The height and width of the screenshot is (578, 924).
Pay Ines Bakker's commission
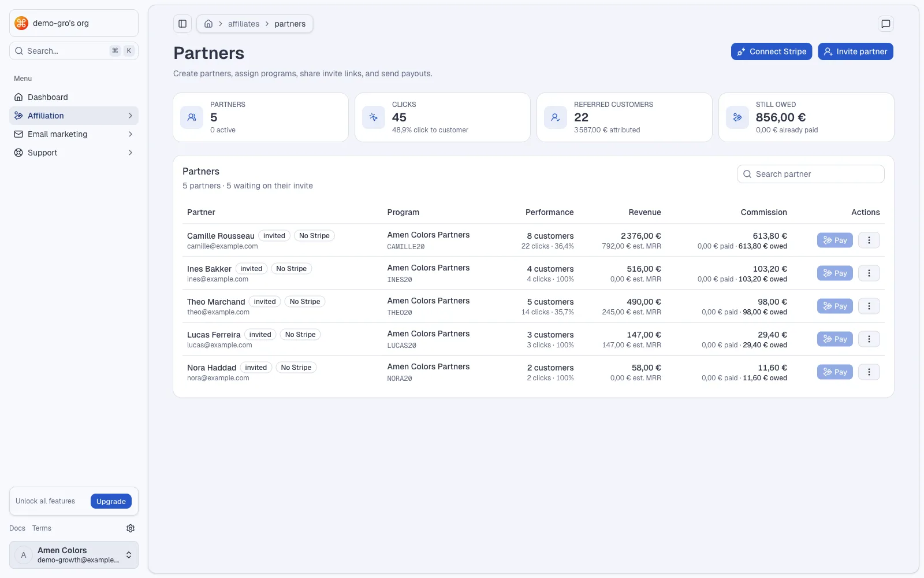click(835, 273)
